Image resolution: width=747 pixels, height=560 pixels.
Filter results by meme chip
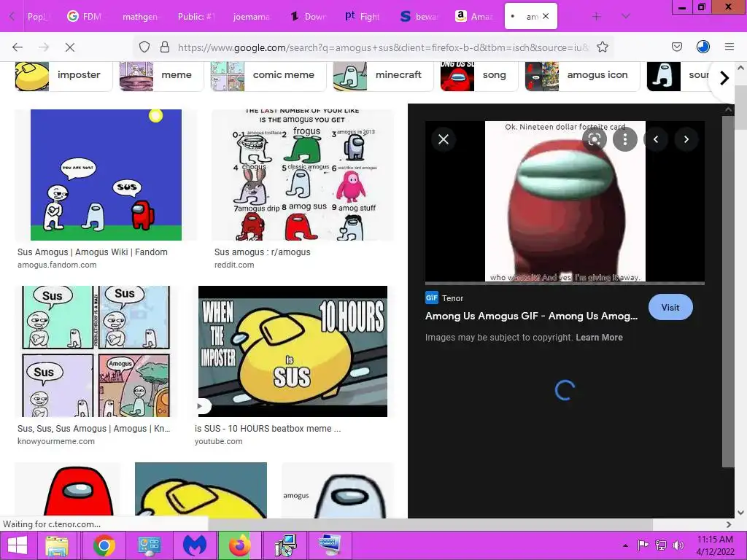[163, 75]
